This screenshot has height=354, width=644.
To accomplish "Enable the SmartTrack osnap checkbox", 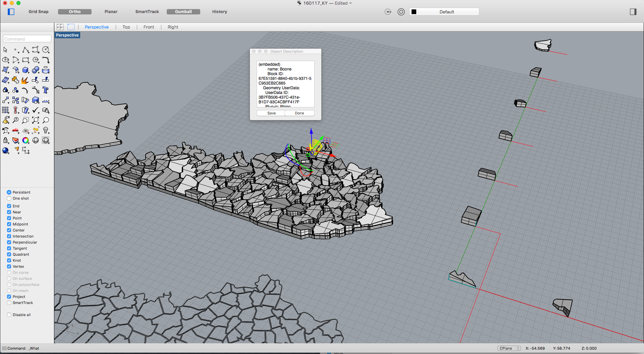I will [9, 303].
